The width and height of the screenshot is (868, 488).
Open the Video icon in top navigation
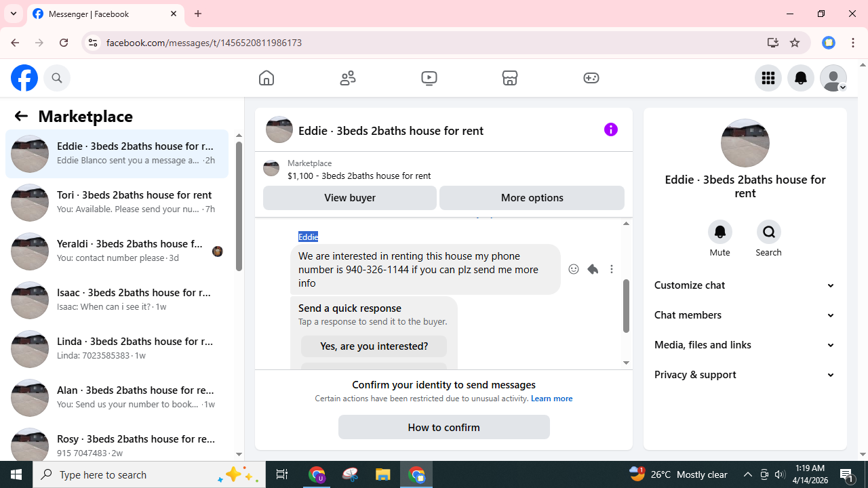[429, 78]
